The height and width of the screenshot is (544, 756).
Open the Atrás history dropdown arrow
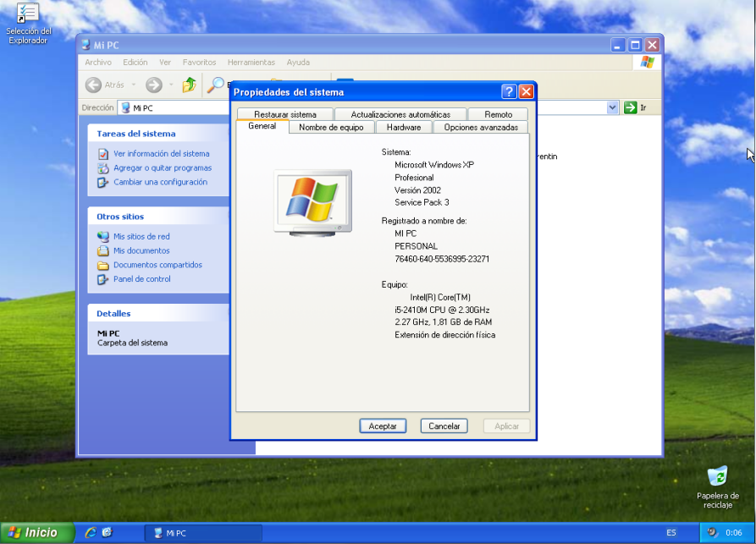click(x=134, y=85)
